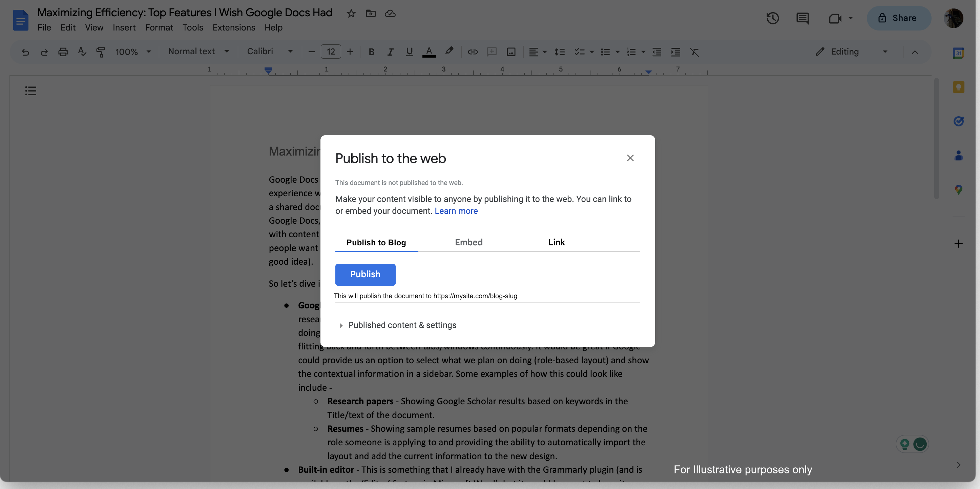Toggle Underline formatting
This screenshot has height=489, width=980.
tap(409, 52)
